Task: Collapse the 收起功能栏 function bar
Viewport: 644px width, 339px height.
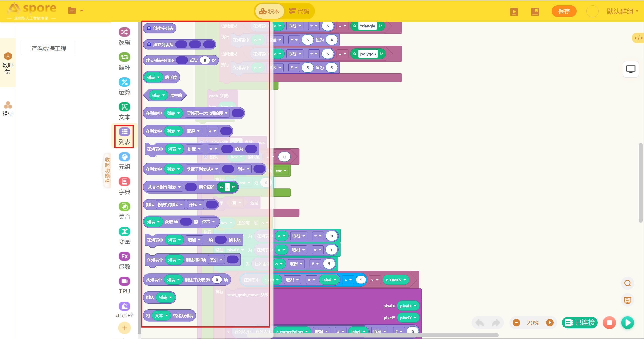Action: point(107,170)
